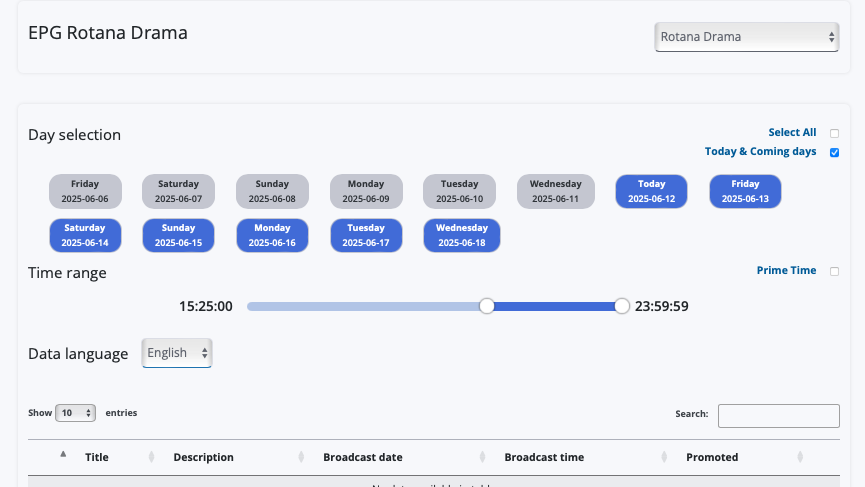Deselect Tuesday 2025-06-17 day button
This screenshot has height=487, width=865.
[366, 236]
